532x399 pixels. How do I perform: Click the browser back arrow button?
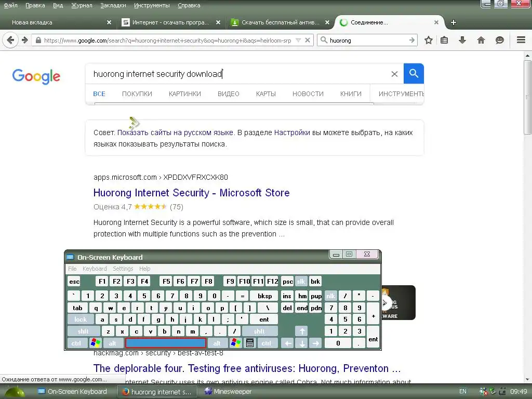pos(10,40)
